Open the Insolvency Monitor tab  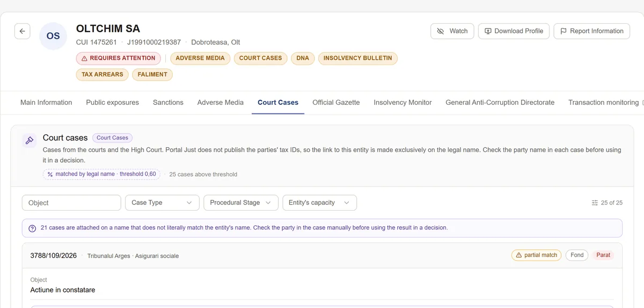tap(402, 102)
